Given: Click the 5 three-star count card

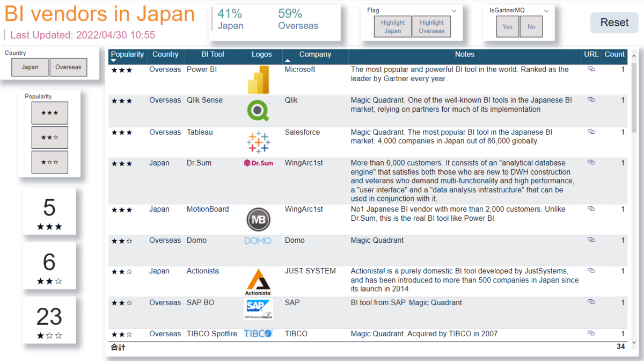Looking at the screenshot, I should [49, 212].
